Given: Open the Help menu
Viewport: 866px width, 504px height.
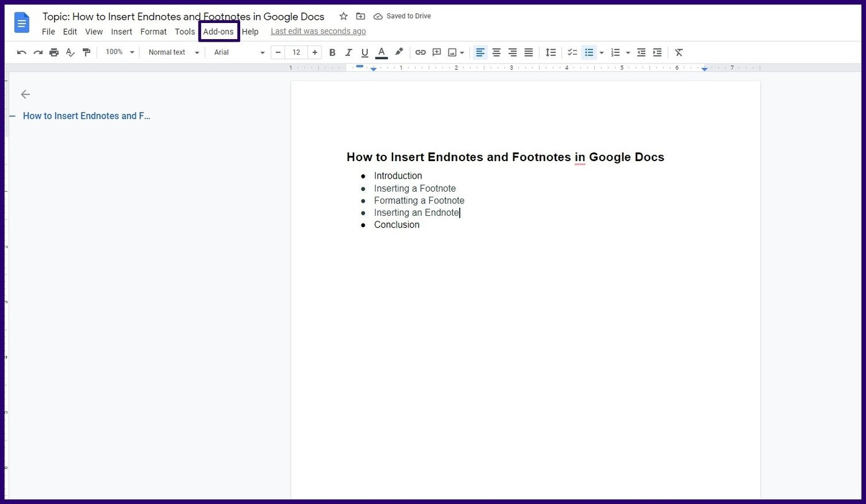Looking at the screenshot, I should point(250,32).
